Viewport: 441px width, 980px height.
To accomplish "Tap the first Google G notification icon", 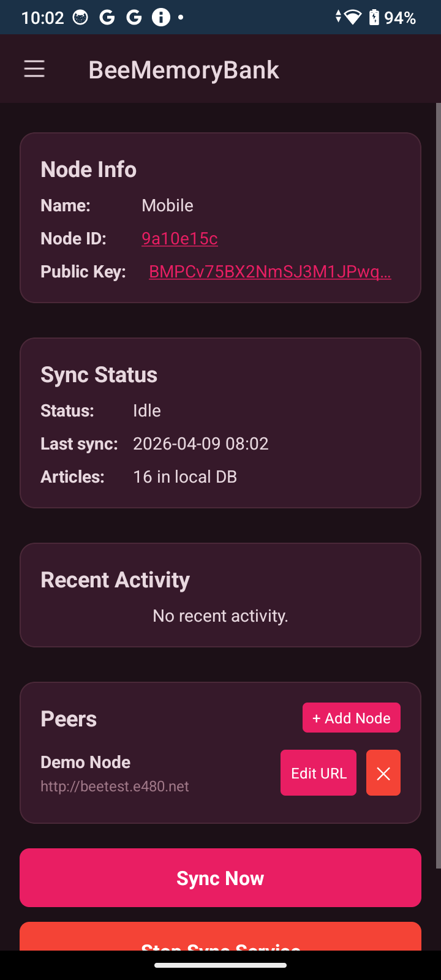I will tap(107, 17).
